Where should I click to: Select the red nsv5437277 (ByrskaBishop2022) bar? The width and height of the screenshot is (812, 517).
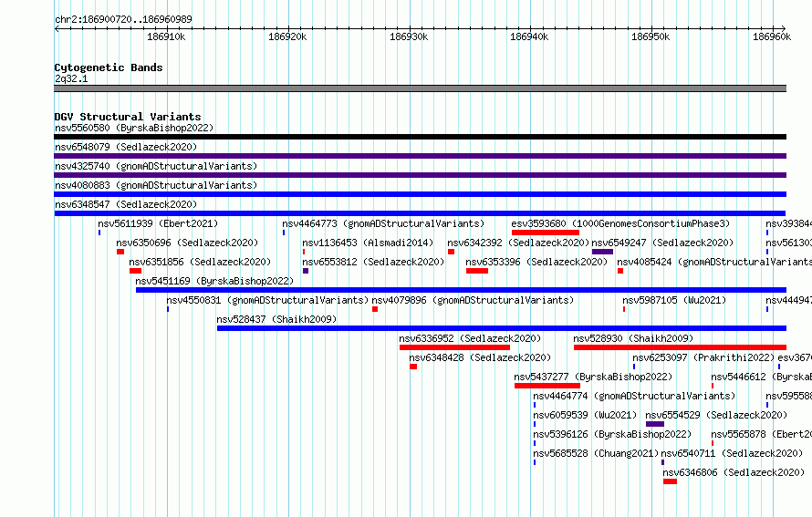click(x=547, y=386)
